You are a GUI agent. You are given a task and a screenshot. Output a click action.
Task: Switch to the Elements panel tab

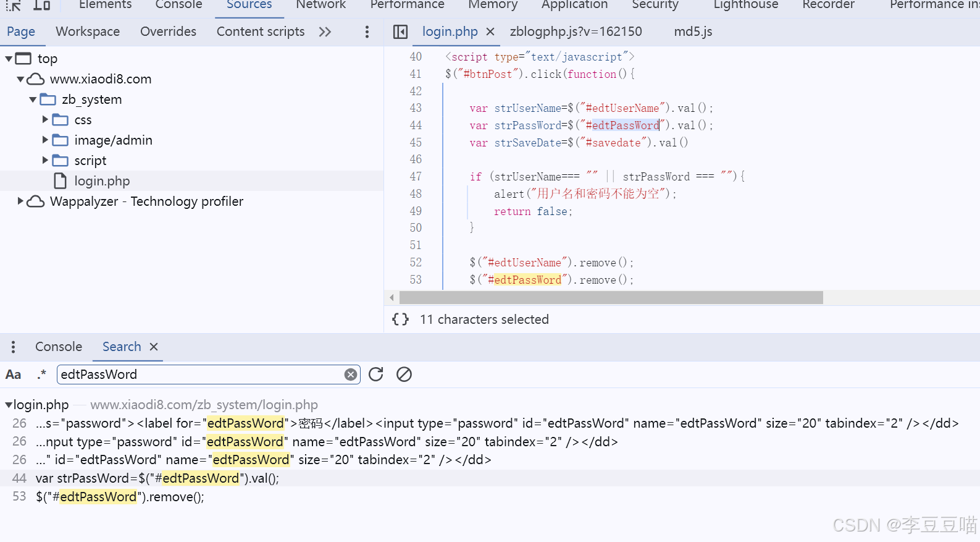click(x=105, y=5)
